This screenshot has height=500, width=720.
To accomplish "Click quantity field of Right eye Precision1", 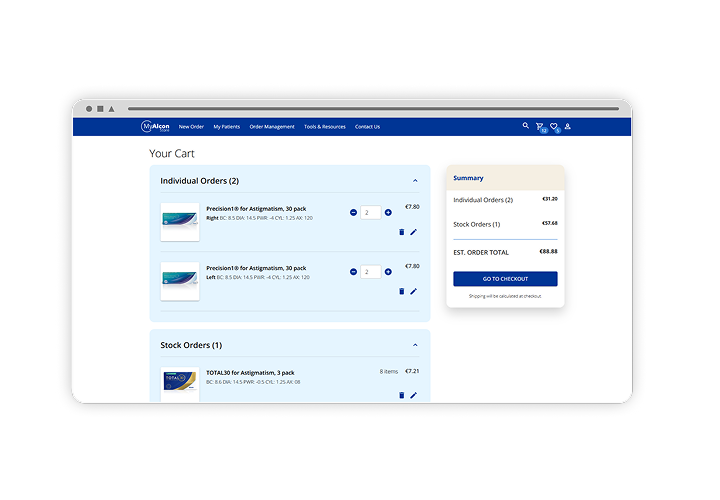I will [x=370, y=213].
